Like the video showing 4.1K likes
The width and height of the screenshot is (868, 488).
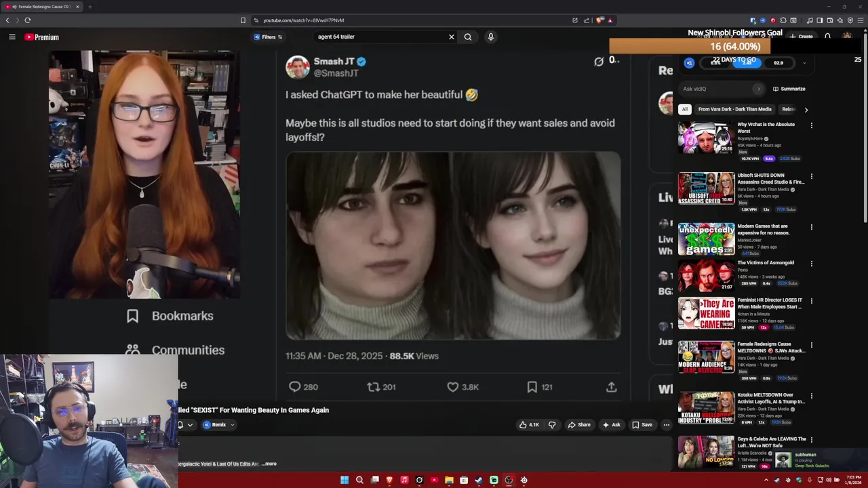coord(529,425)
